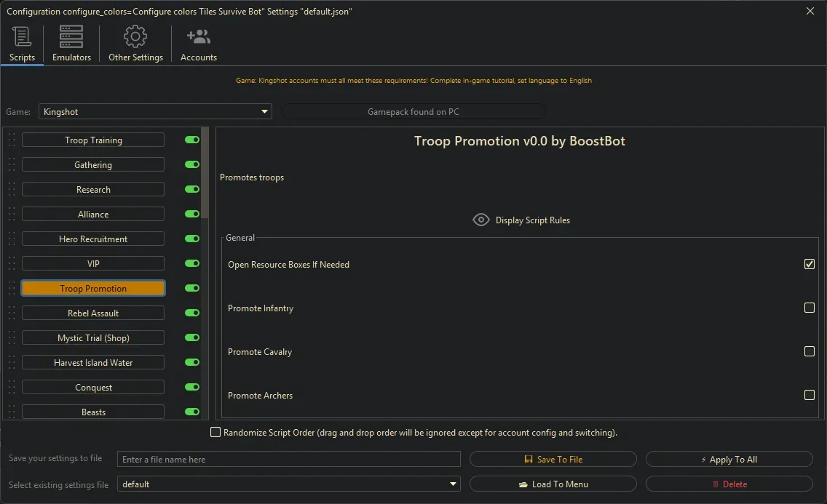Open the existing settings file dropdown
Viewport: 827px width, 504px height.
(x=454, y=484)
